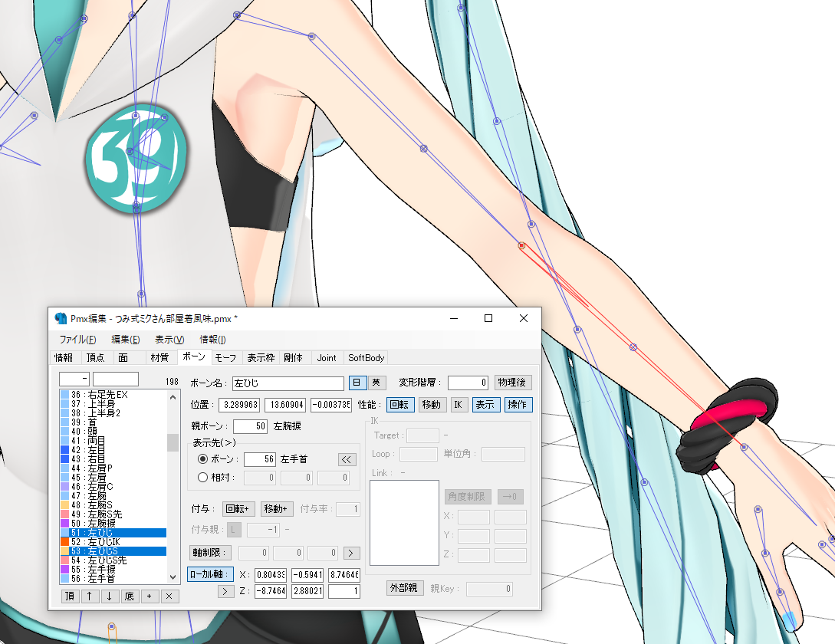Click the 表示先 bone index field
The width and height of the screenshot is (835, 644).
click(x=260, y=459)
